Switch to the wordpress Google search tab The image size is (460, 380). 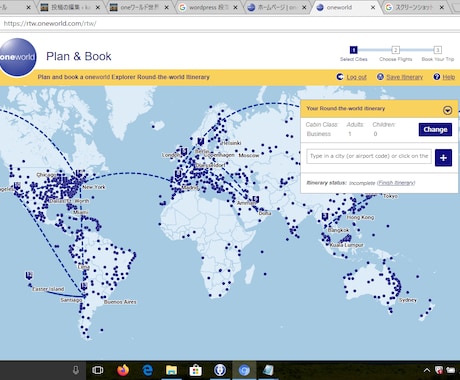pos(209,7)
